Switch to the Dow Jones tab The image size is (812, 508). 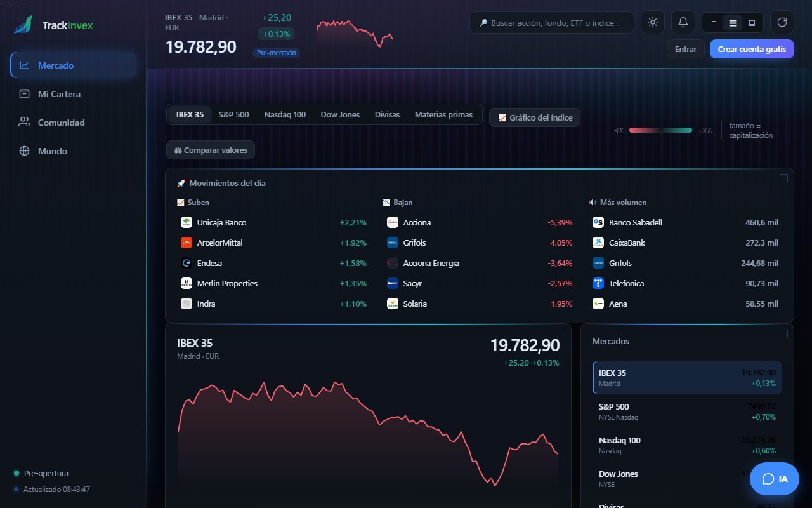click(x=340, y=115)
